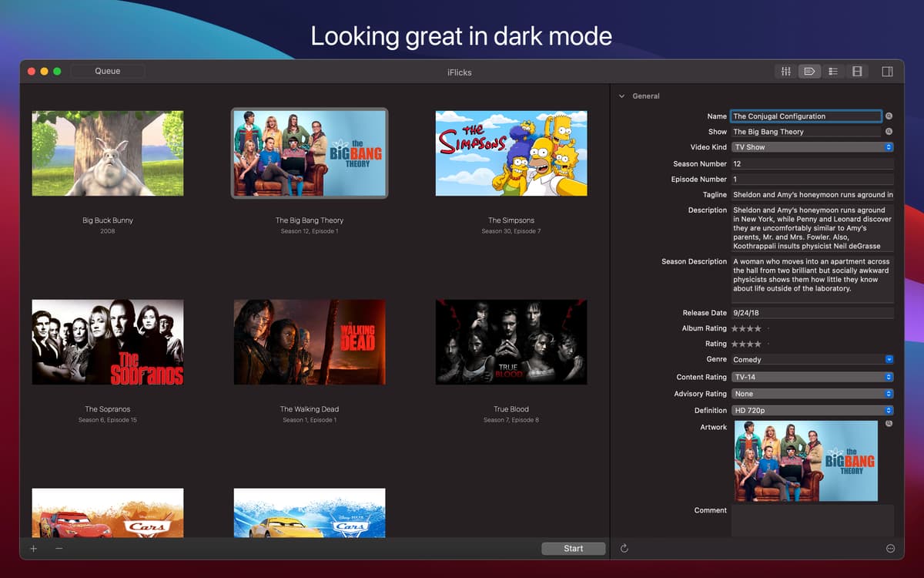Image resolution: width=924 pixels, height=578 pixels.
Task: Switch to the list view icon
Action: pos(833,71)
